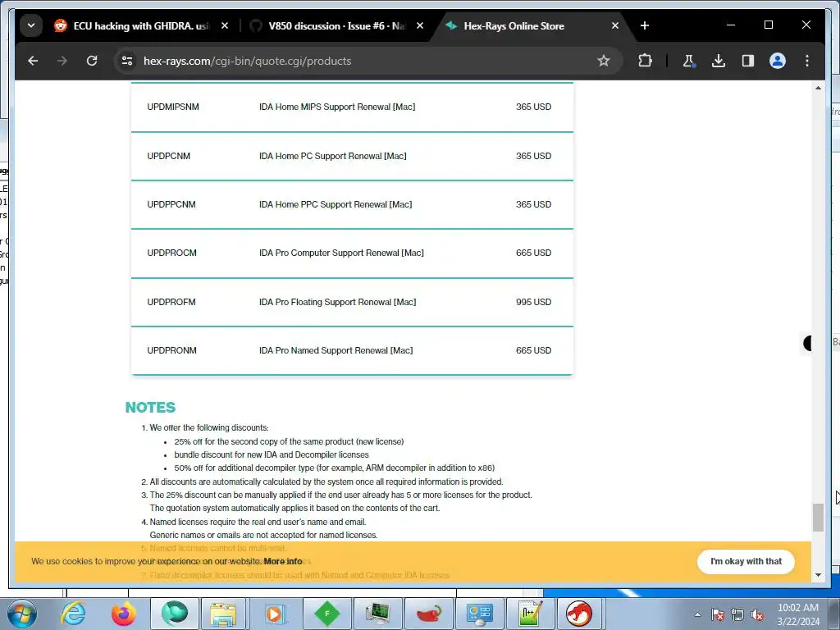Open File Explorer from the taskbar

223,614
